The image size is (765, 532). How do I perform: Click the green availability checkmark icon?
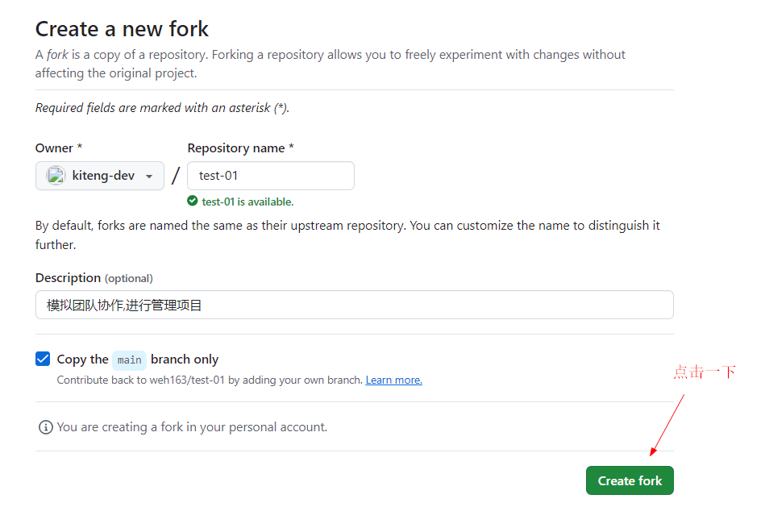pos(193,201)
